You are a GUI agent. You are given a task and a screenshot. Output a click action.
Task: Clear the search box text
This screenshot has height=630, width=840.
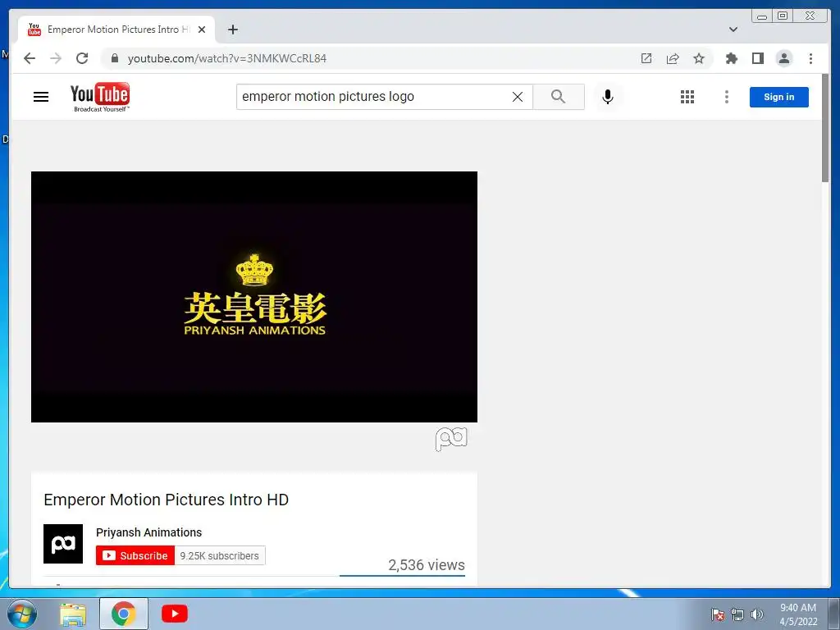click(x=518, y=97)
